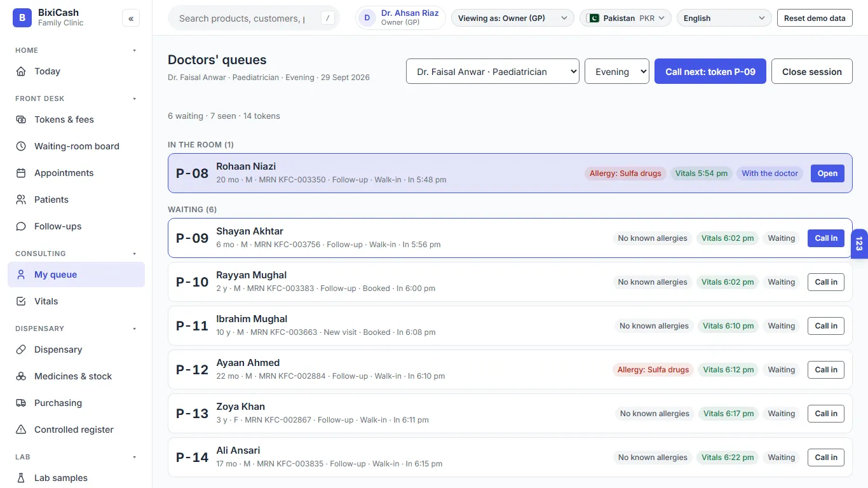This screenshot has height=488, width=868.
Task: Click the Medicines & stock icon
Action: [x=22, y=376]
